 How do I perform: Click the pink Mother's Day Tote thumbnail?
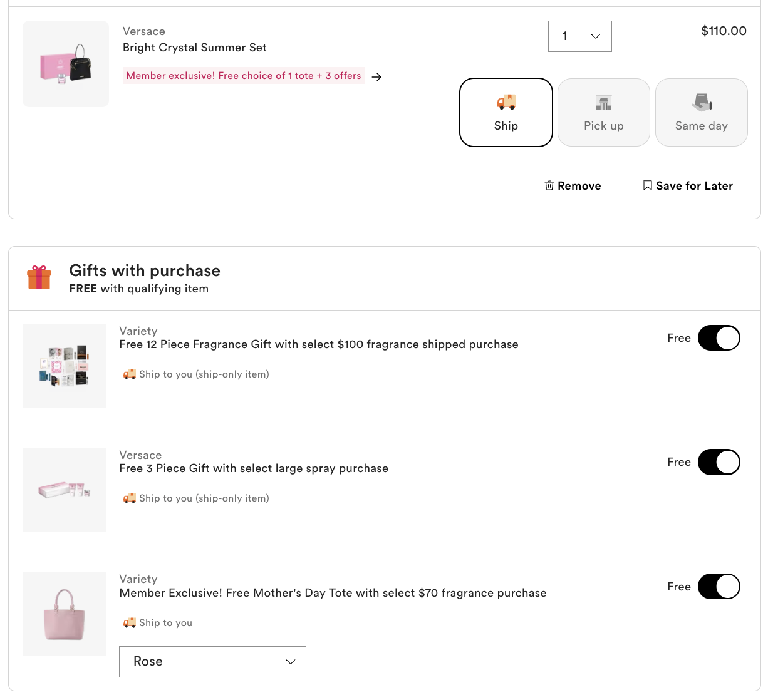point(65,614)
